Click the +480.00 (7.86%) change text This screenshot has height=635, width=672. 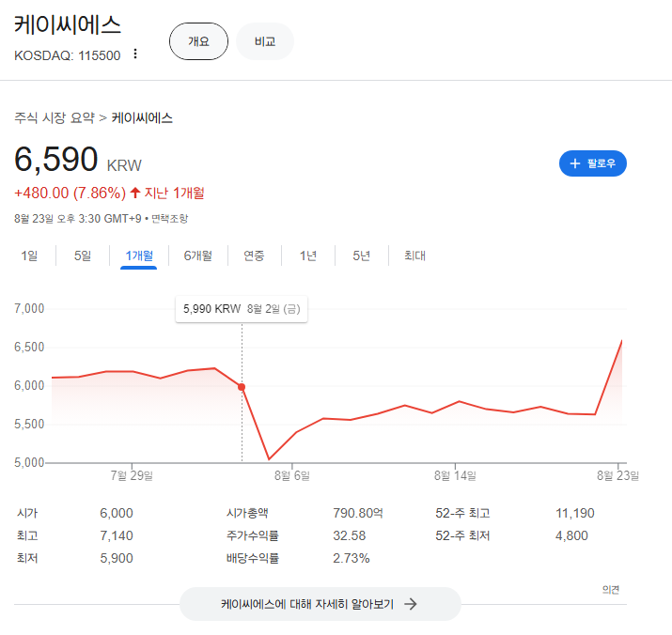[70, 193]
